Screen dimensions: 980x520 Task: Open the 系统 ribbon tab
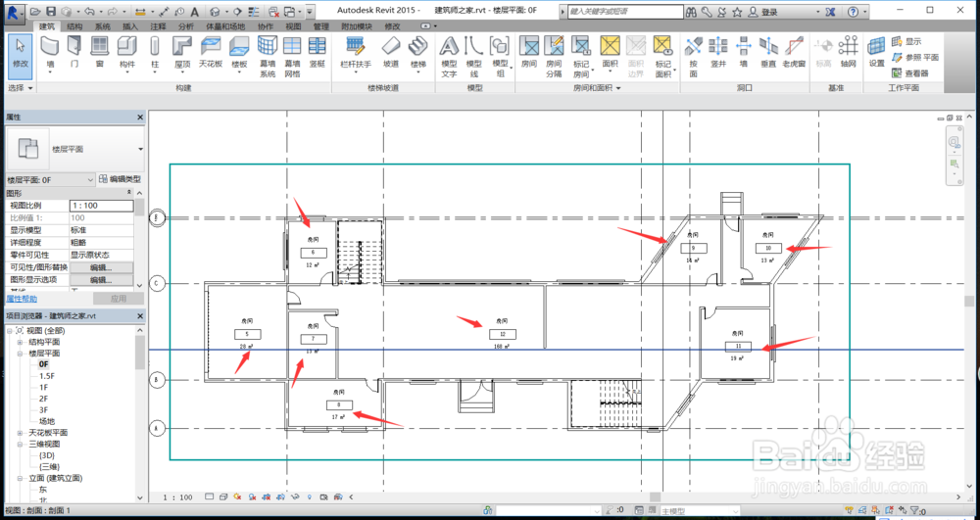click(x=103, y=26)
